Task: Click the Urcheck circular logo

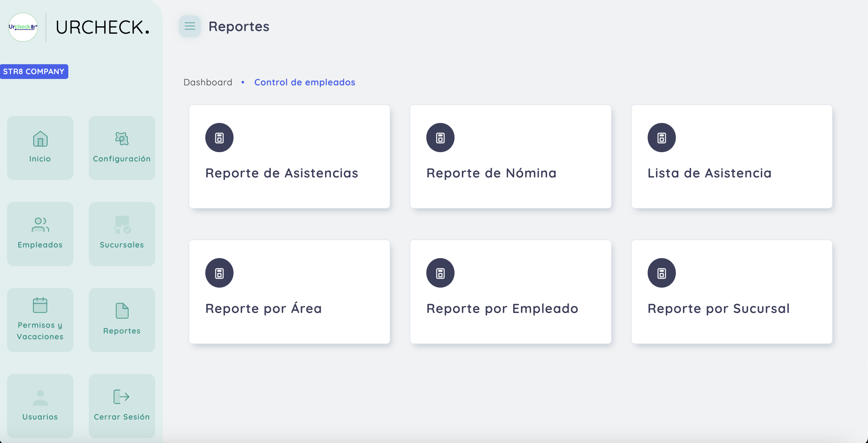Action: coord(23,27)
